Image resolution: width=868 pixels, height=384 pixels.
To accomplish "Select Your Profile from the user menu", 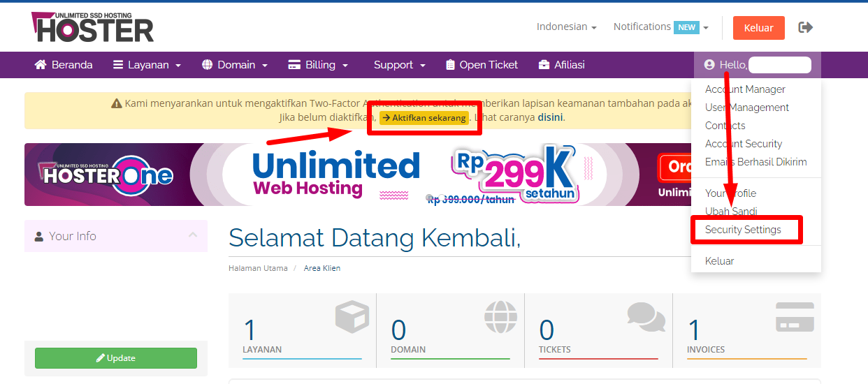I will (x=730, y=193).
